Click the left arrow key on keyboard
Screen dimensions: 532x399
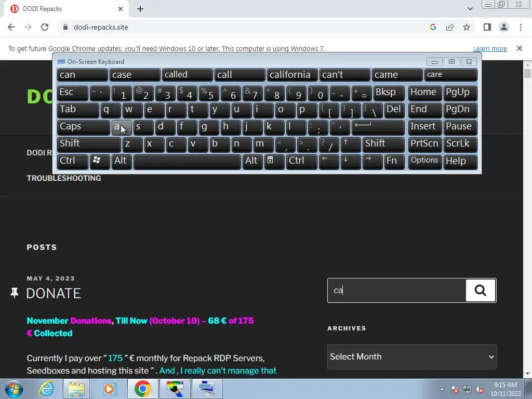(328, 162)
